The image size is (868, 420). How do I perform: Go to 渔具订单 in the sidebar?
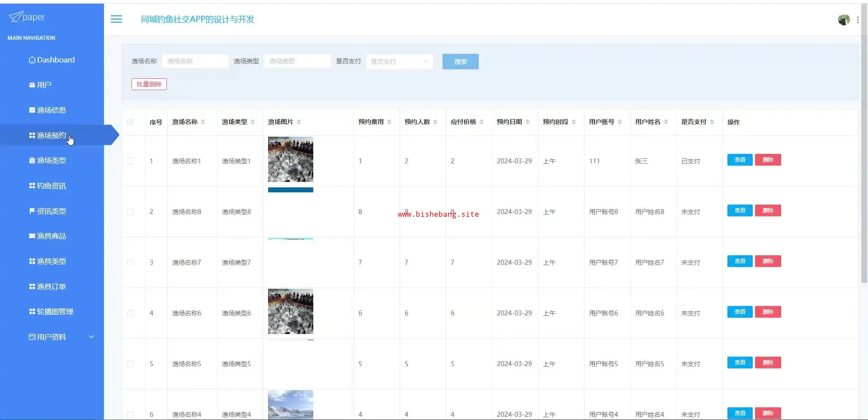point(51,286)
